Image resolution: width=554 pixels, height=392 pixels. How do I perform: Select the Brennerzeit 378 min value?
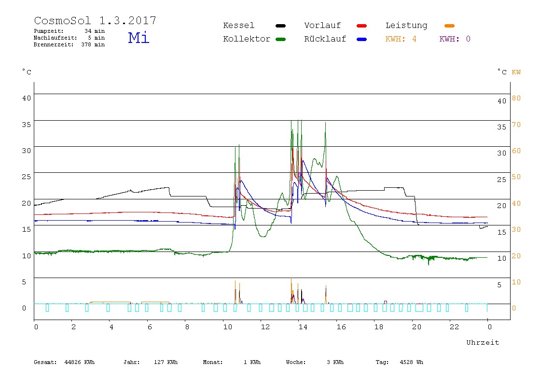(93, 44)
